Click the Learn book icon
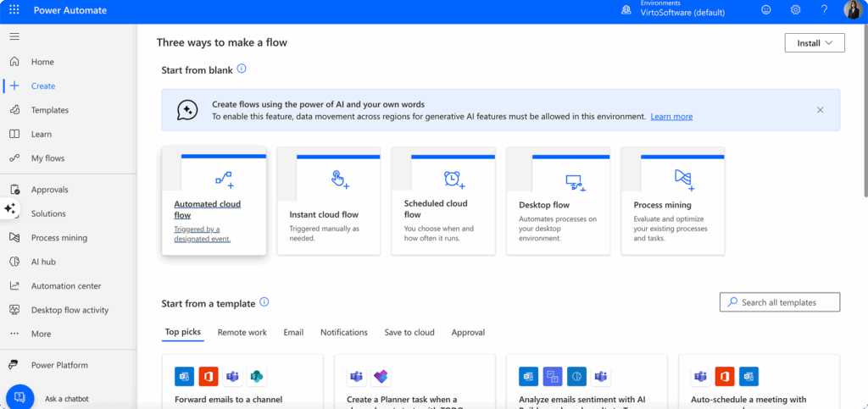The width and height of the screenshot is (868, 409). [14, 135]
